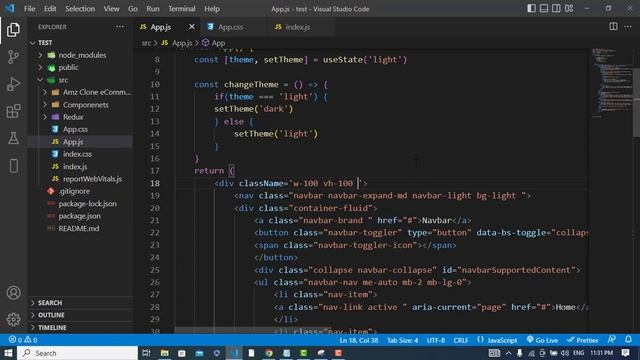Open the Help menu
The image size is (640, 360).
[212, 9]
